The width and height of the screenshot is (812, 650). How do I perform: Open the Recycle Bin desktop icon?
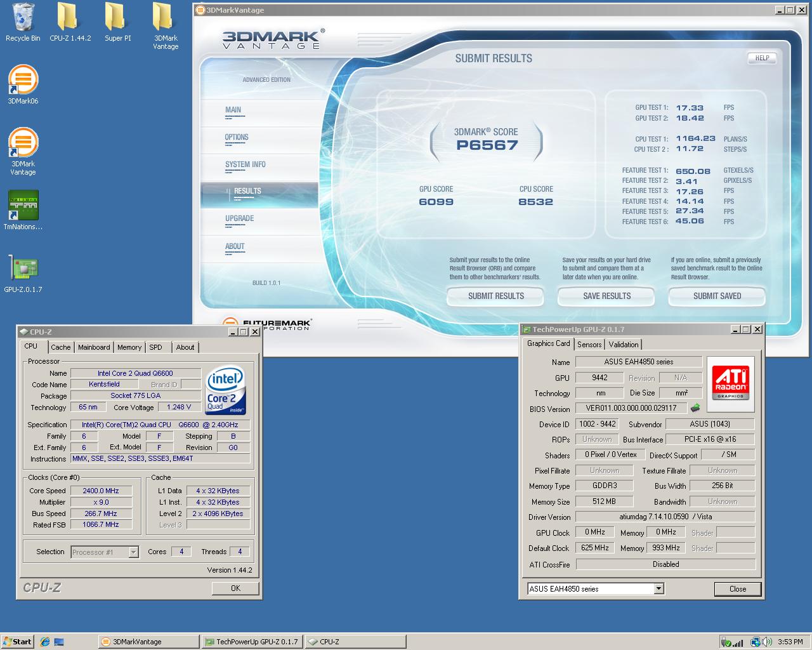click(x=23, y=22)
